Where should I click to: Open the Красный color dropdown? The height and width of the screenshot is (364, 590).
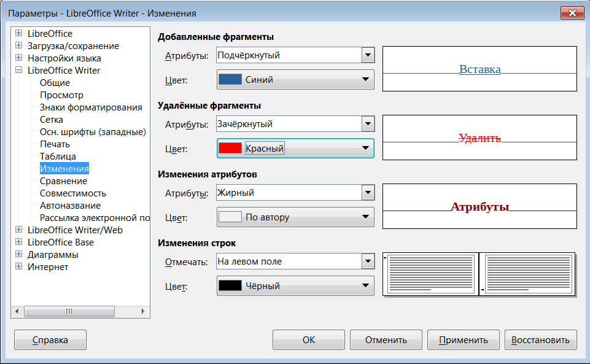click(x=295, y=148)
